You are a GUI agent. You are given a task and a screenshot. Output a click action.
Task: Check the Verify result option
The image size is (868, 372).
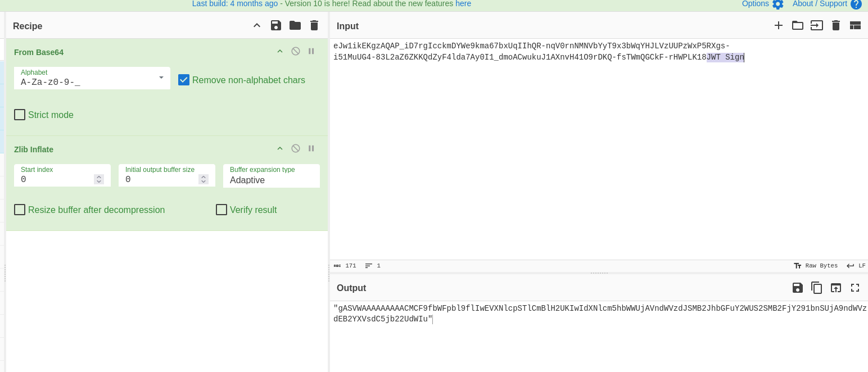[x=221, y=210]
